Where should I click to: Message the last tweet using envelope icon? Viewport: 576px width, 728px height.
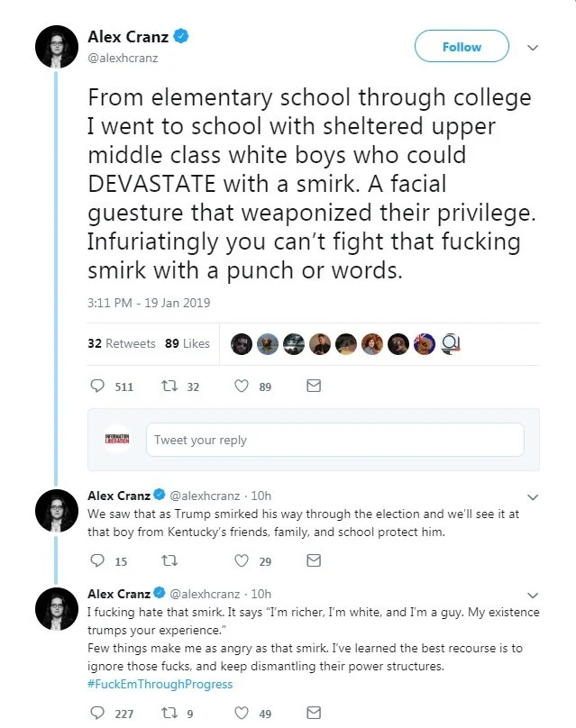pyautogui.click(x=313, y=713)
